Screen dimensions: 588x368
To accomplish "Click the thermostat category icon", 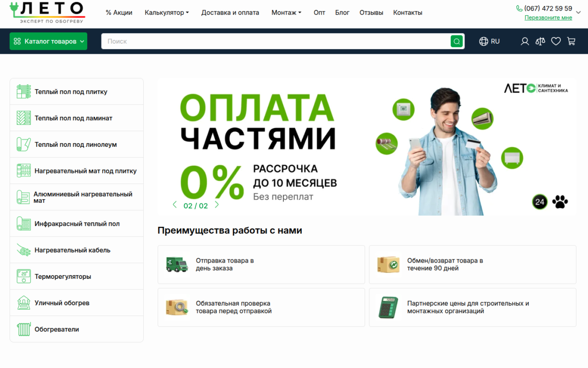I will pyautogui.click(x=23, y=276).
